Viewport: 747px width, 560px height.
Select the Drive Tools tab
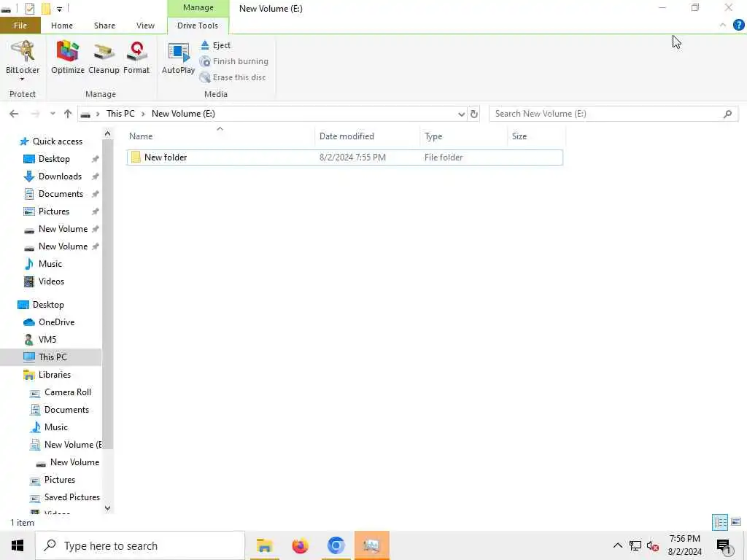[x=198, y=26]
